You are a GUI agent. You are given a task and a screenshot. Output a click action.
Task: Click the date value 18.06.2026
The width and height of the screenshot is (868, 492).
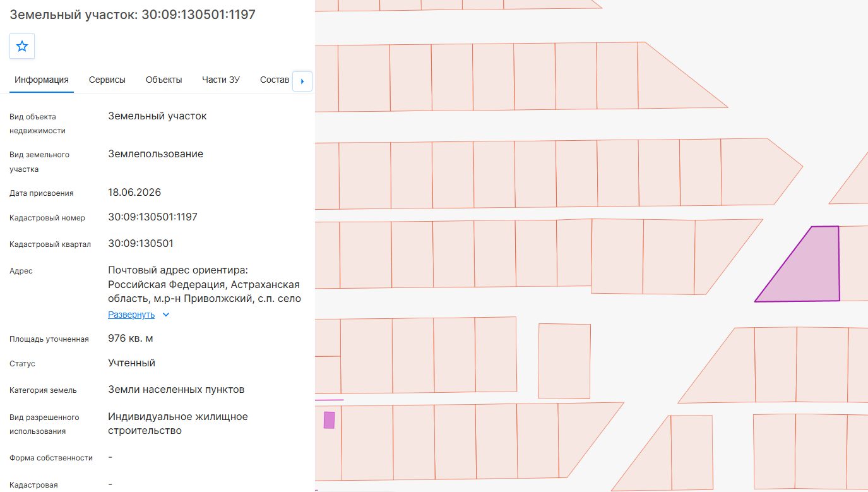[134, 192]
